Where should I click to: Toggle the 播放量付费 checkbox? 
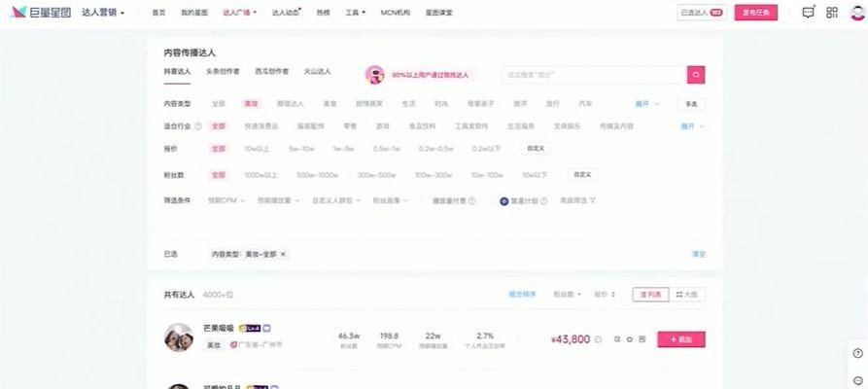425,201
